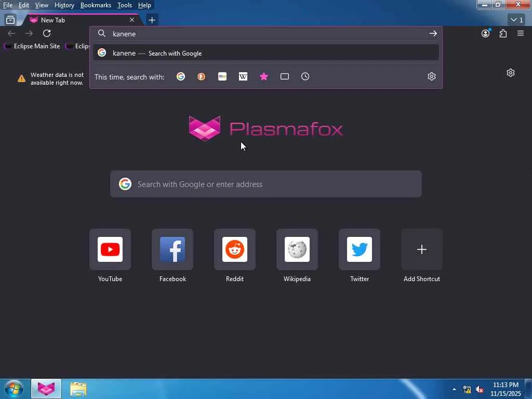Click the network status tray icon

467,390
